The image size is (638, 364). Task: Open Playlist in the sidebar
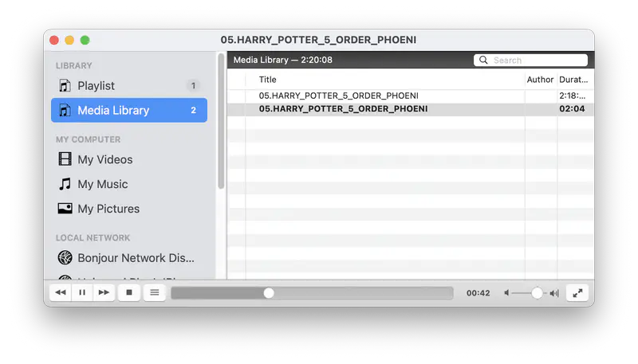click(129, 86)
